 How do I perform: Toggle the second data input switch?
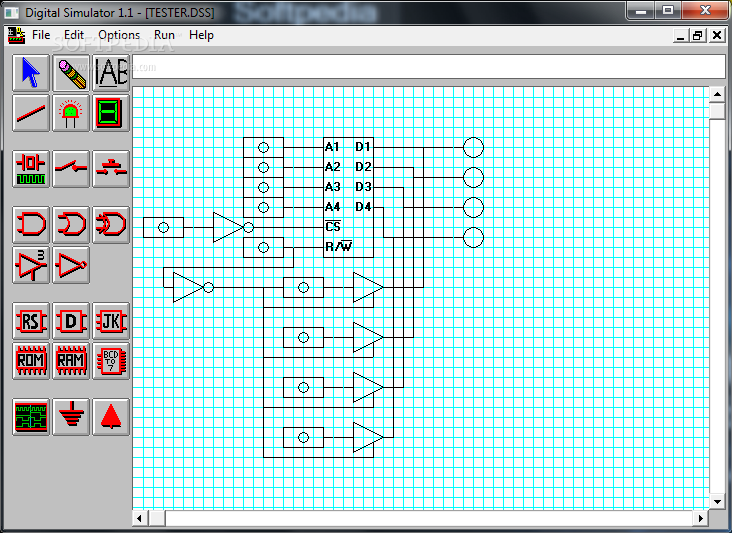tap(303, 337)
